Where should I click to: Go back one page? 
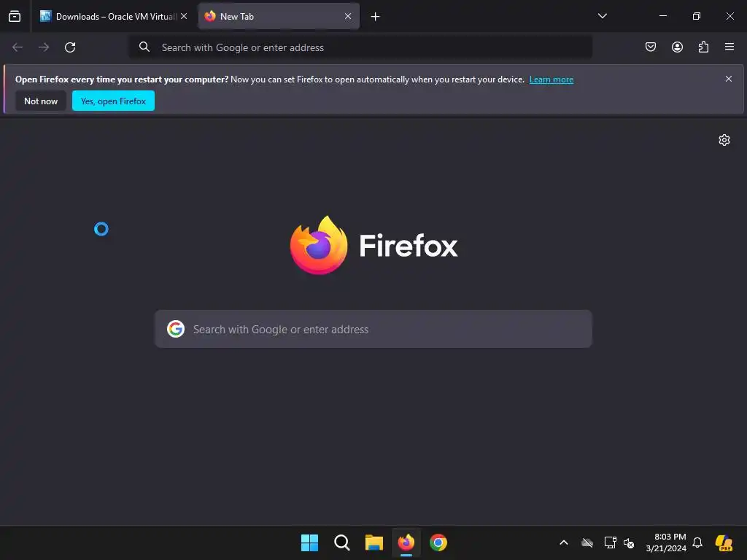pos(18,47)
